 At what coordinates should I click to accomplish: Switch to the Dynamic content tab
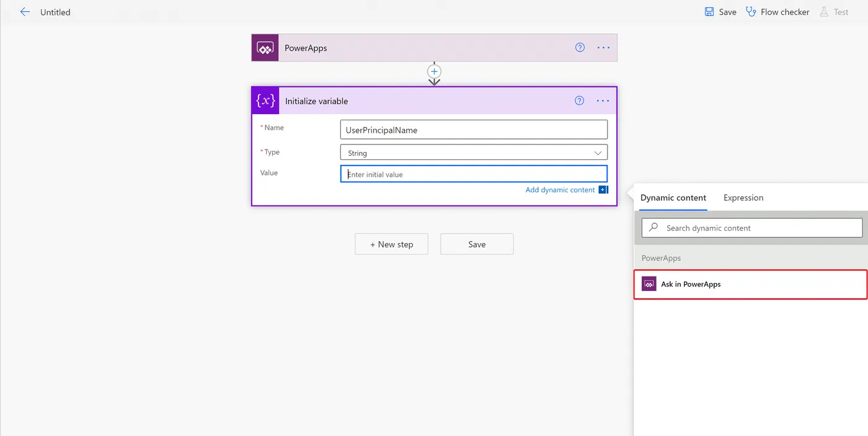pyautogui.click(x=673, y=198)
